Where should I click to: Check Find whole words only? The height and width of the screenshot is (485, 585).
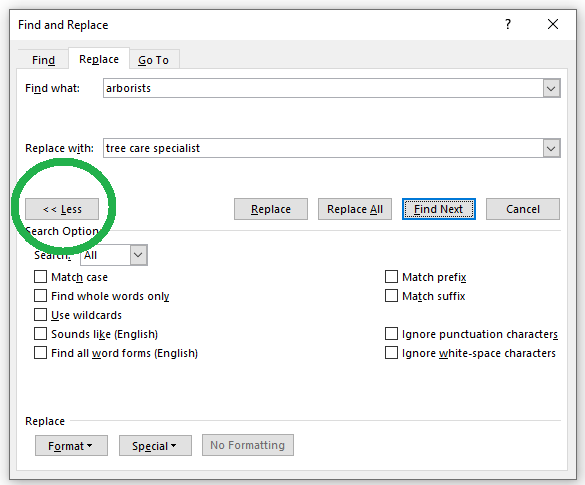coord(40,296)
